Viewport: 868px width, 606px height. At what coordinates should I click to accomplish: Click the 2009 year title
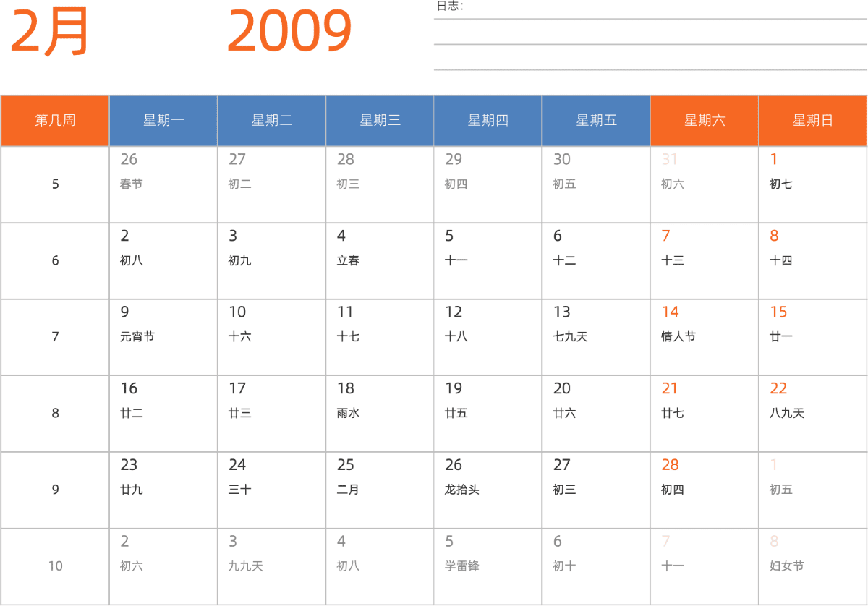[x=289, y=32]
